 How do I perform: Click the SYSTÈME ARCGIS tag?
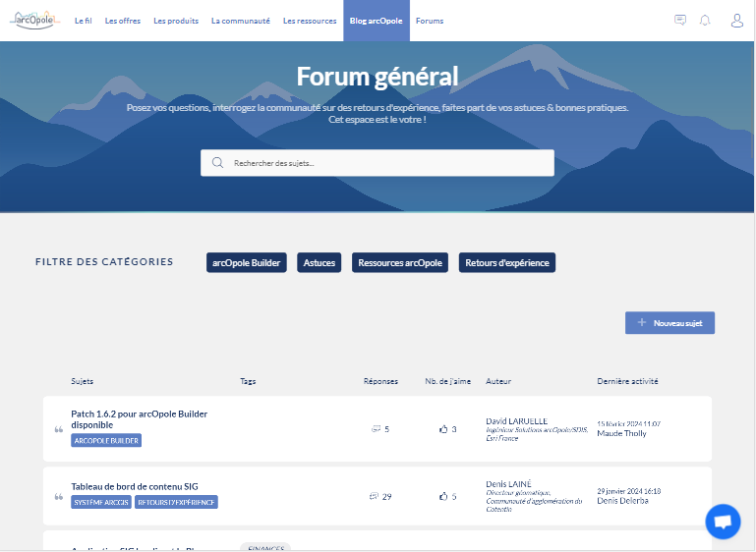coord(101,502)
